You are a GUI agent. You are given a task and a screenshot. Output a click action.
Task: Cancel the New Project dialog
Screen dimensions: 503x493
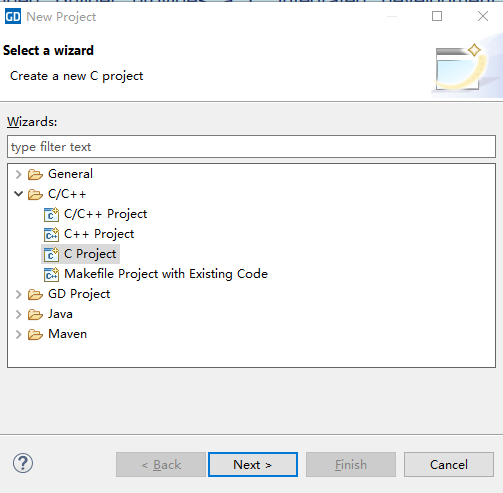pyautogui.click(x=449, y=464)
